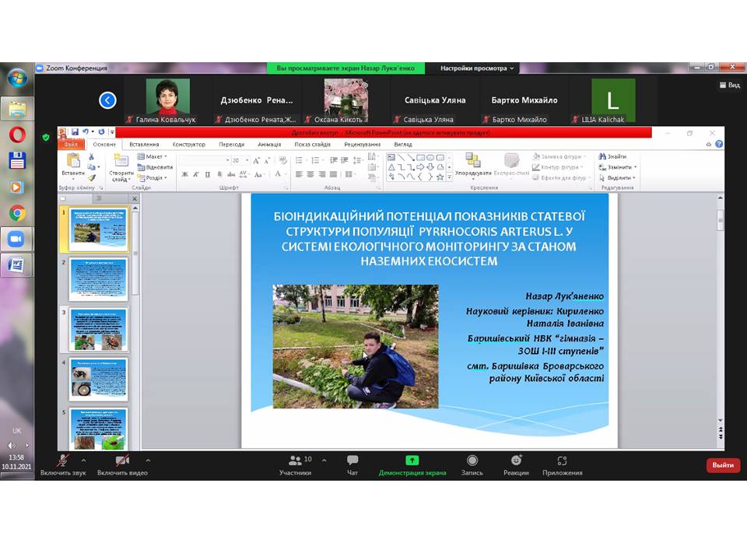747x560 pixels.
Task: Open the Zoom Chat panel icon
Action: 352,460
